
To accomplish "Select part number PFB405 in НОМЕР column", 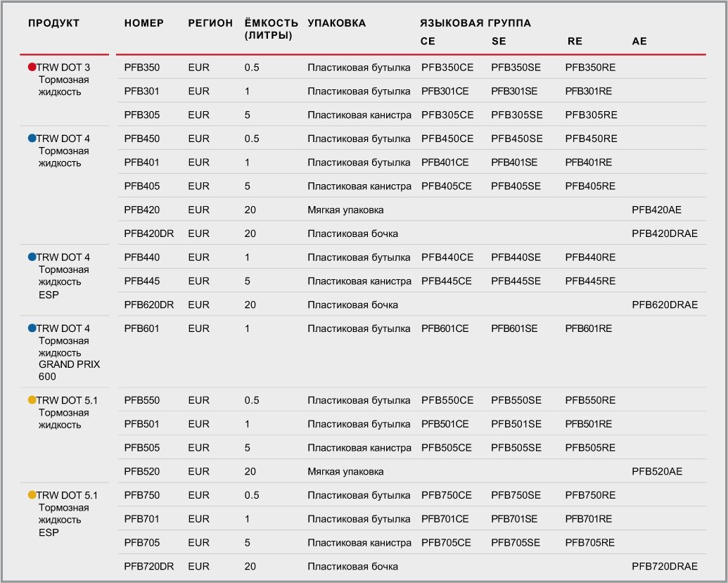I will pyautogui.click(x=141, y=186).
